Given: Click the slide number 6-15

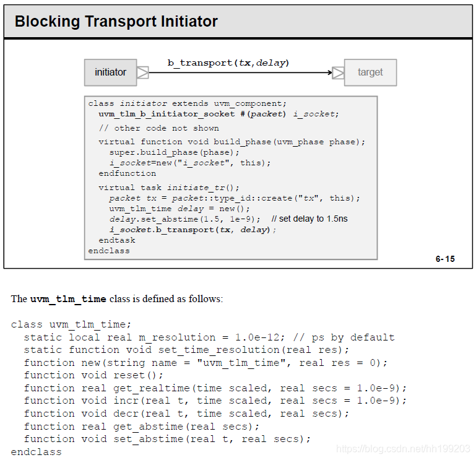Looking at the screenshot, I should point(445,259).
